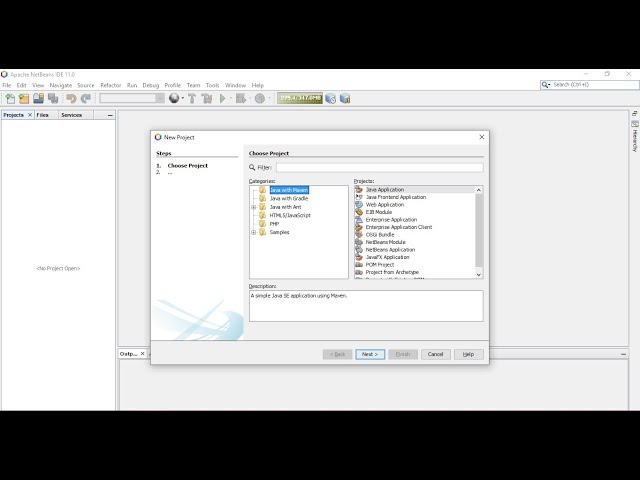The width and height of the screenshot is (640, 480).
Task: Click the Open Project toolbar icon
Action: point(38,98)
